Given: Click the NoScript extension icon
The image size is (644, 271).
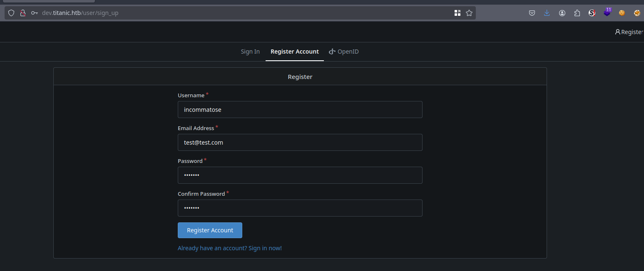Looking at the screenshot, I should [x=592, y=13].
